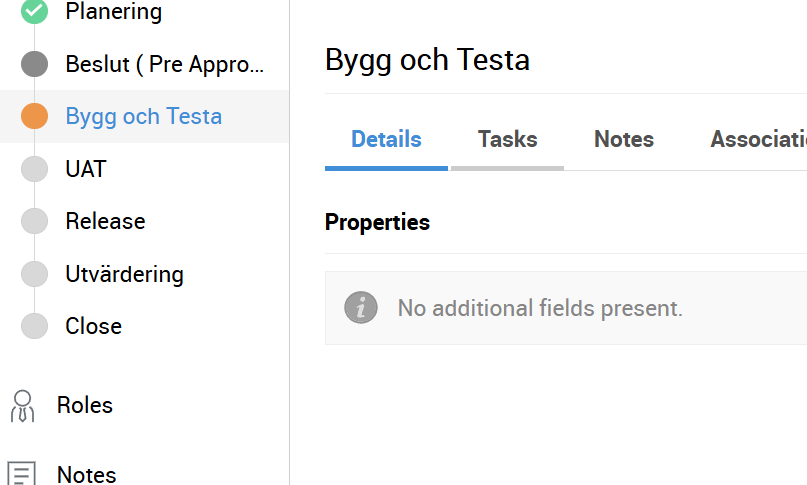Go to the UAT stage label
Viewport: 807px width, 485px height.
click(86, 169)
